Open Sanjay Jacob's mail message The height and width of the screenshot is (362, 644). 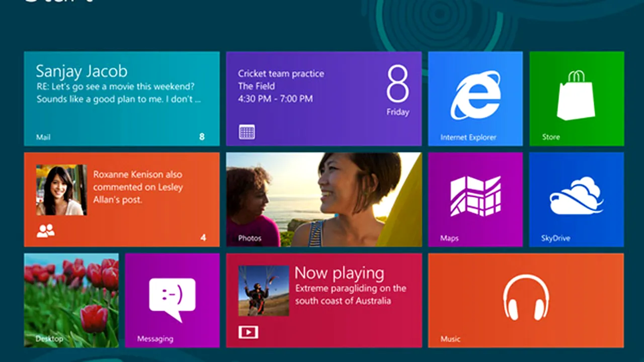[122, 99]
